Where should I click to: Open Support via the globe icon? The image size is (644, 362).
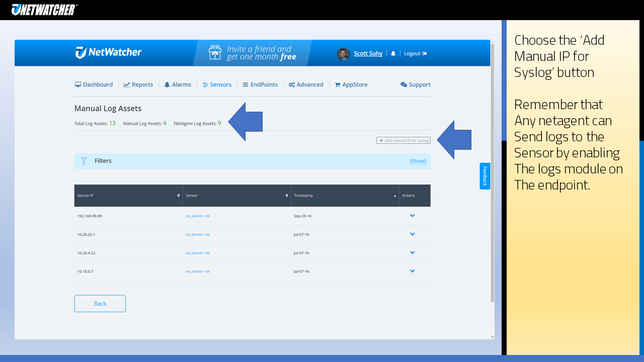click(x=403, y=84)
